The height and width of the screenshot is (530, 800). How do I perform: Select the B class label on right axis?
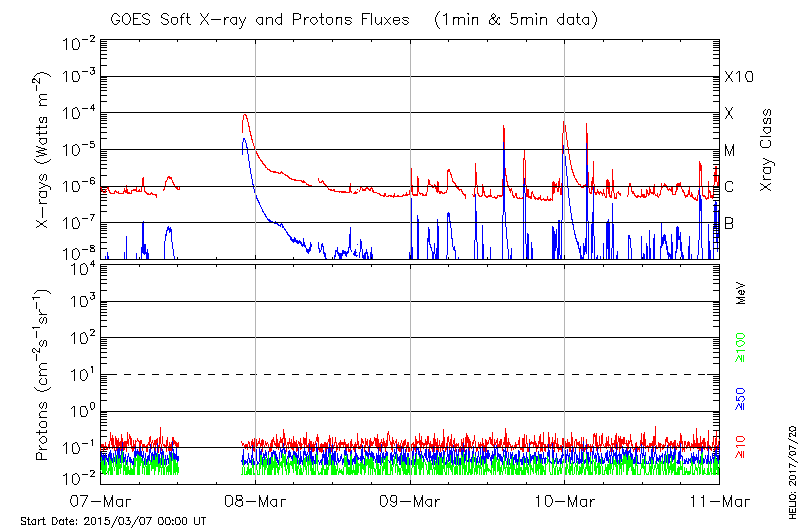pyautogui.click(x=729, y=224)
